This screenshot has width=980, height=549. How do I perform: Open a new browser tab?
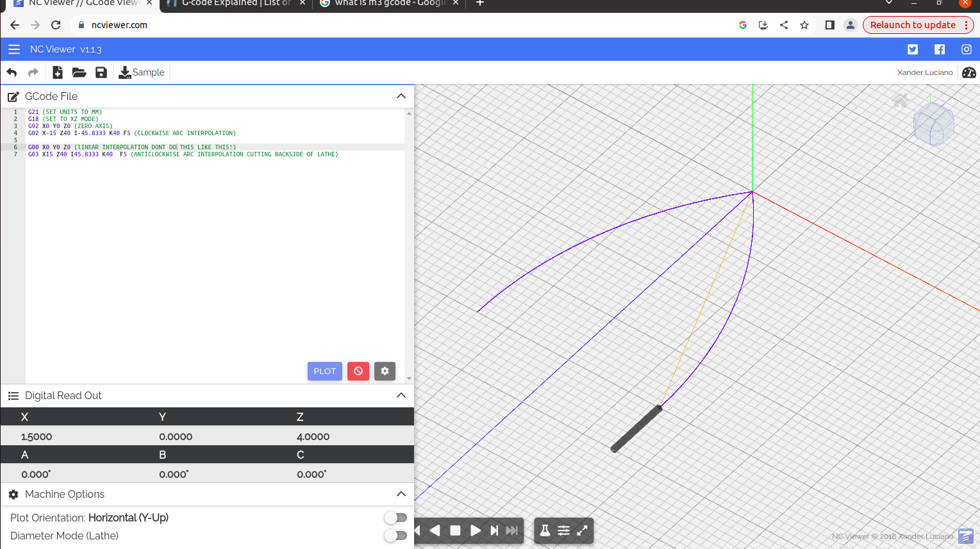tap(480, 3)
